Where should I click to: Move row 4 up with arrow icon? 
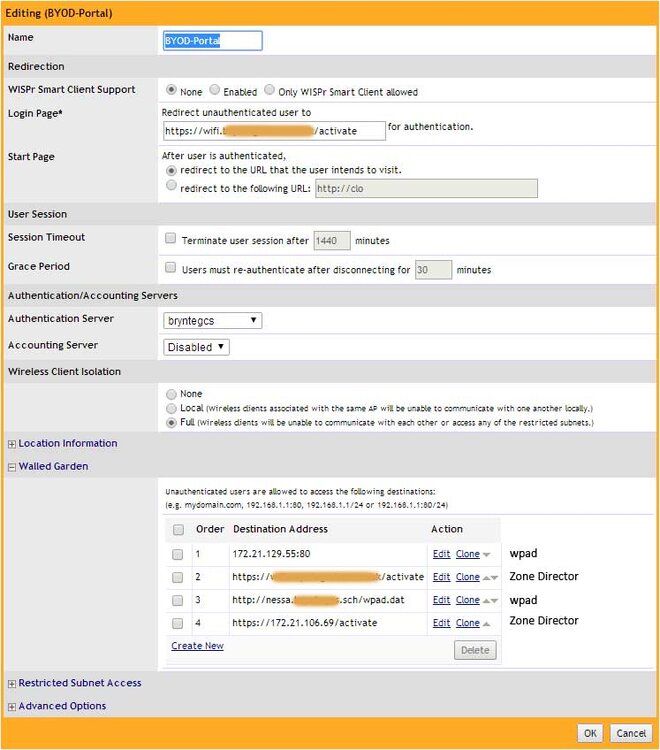[x=486, y=623]
